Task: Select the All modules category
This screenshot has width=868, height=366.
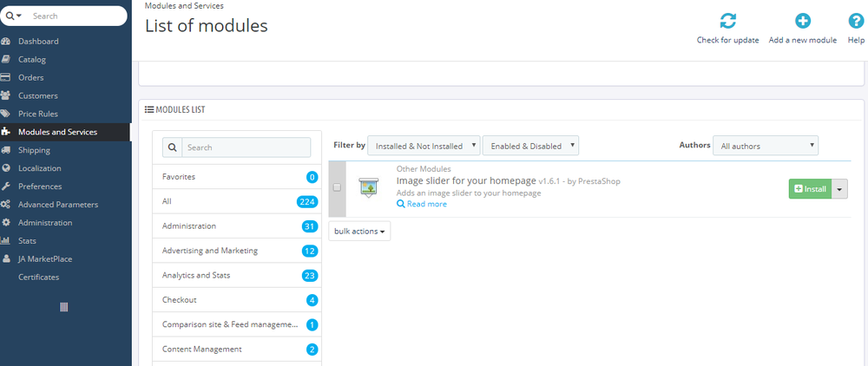Action: pos(237,202)
